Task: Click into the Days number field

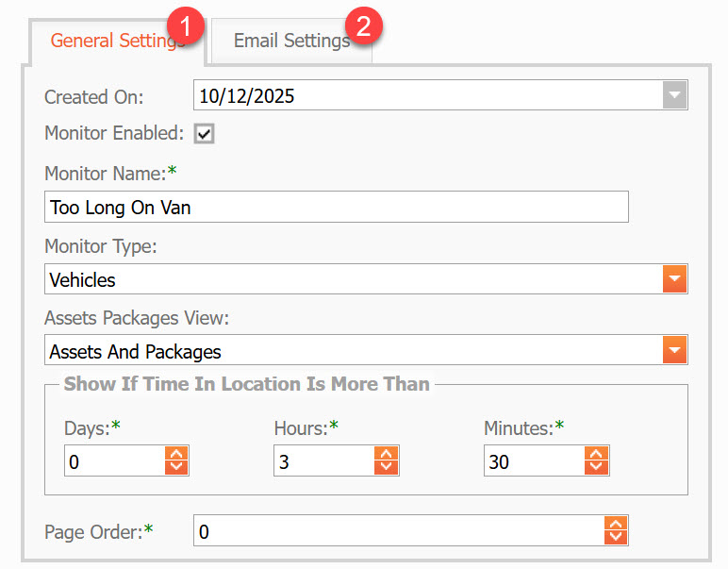Action: point(113,460)
